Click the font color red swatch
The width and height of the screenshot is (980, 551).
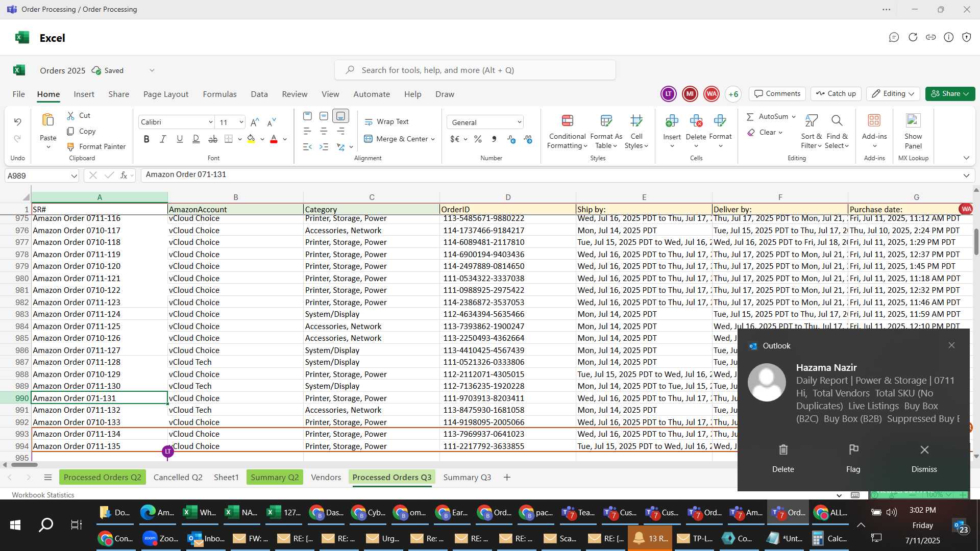point(274,139)
